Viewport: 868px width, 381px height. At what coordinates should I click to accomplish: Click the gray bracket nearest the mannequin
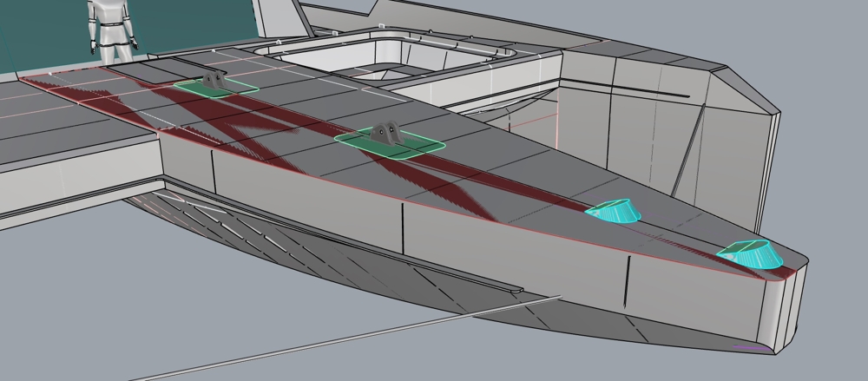(x=214, y=80)
